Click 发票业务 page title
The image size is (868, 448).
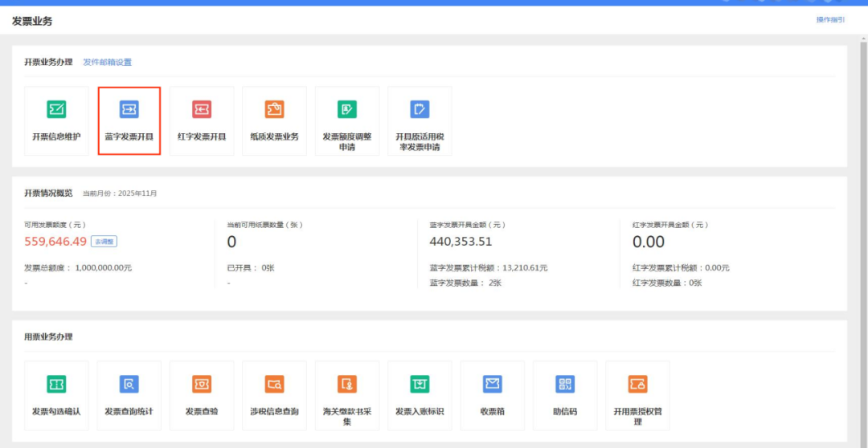point(32,22)
